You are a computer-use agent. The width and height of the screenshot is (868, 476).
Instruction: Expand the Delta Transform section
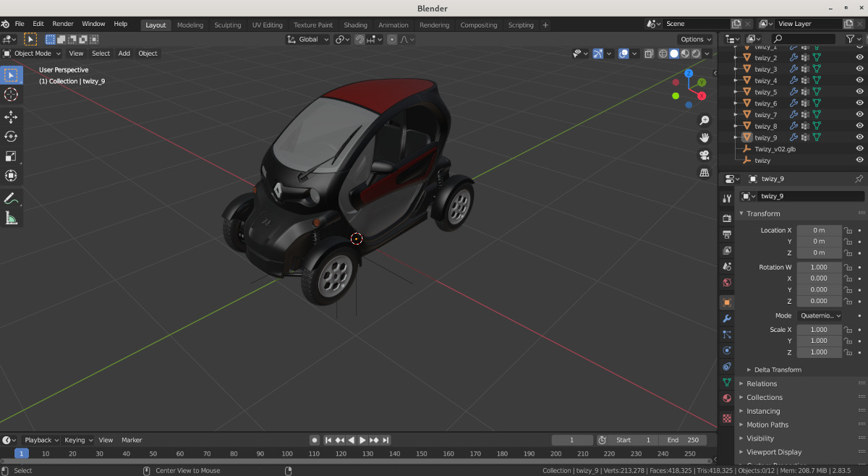coord(777,370)
